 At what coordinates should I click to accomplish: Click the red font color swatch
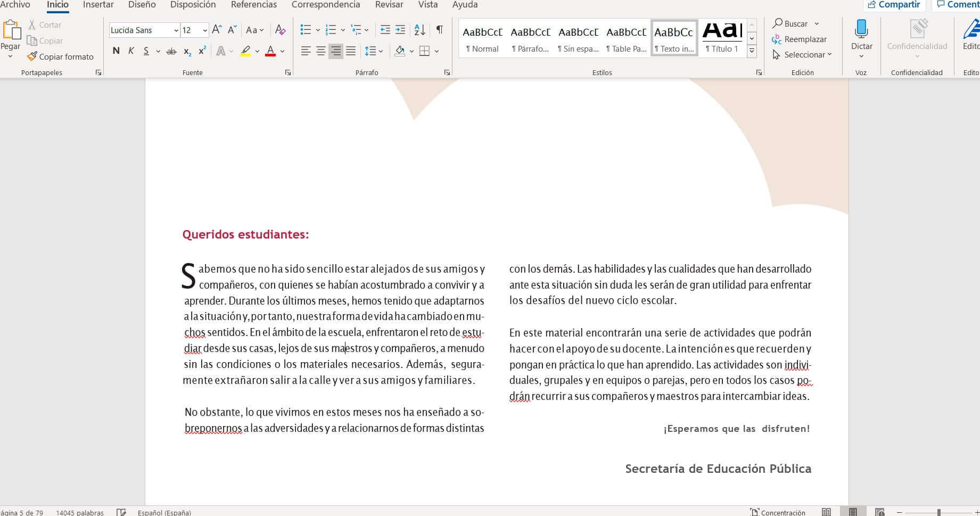click(270, 52)
